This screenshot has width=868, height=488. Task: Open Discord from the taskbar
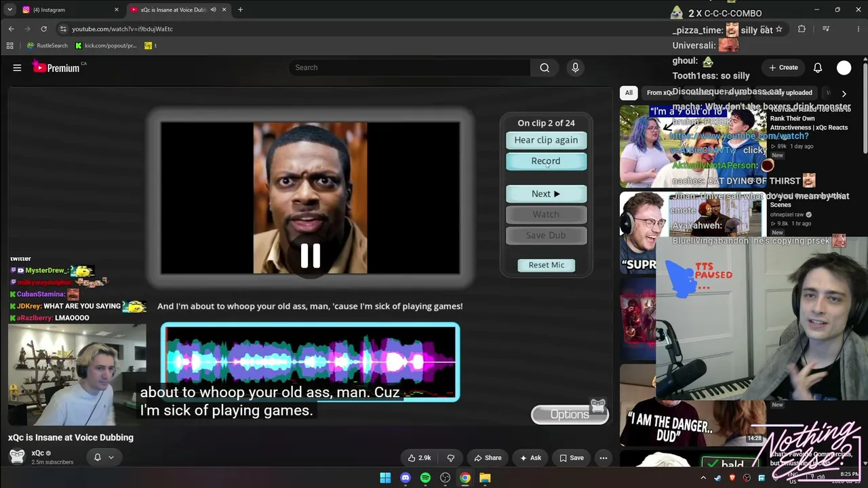coord(406,478)
